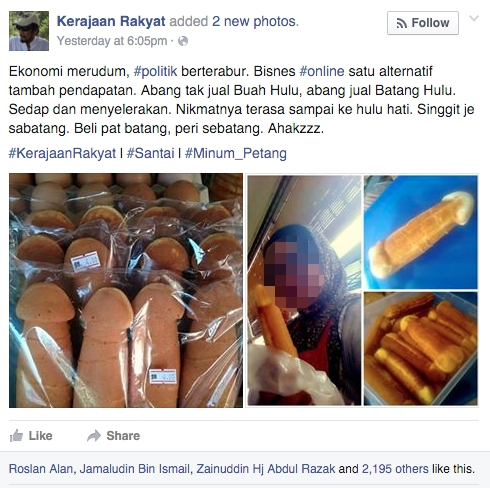Open the #Santai hashtag
Screen dimensions: 490x488
point(150,153)
